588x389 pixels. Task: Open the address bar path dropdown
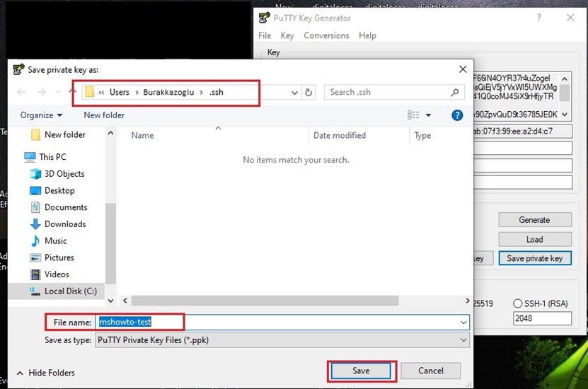click(295, 93)
